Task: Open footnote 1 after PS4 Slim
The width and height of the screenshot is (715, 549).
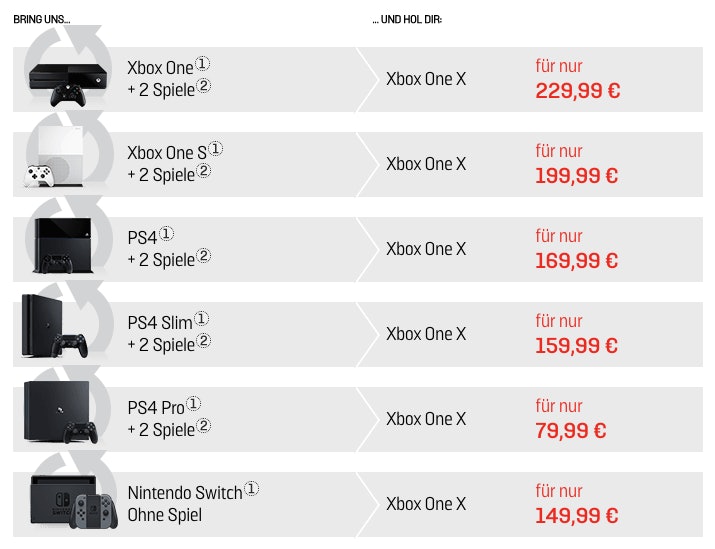Action: click(201, 318)
